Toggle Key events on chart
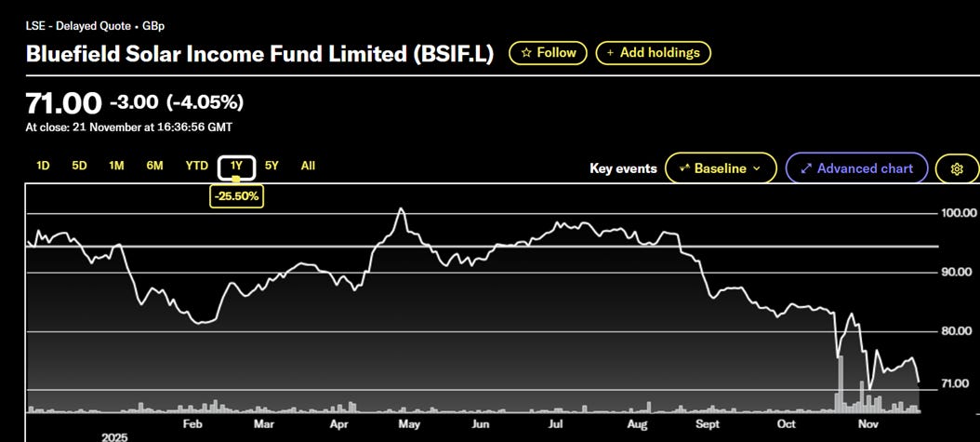Viewport: 980px width, 442px height. point(623,168)
